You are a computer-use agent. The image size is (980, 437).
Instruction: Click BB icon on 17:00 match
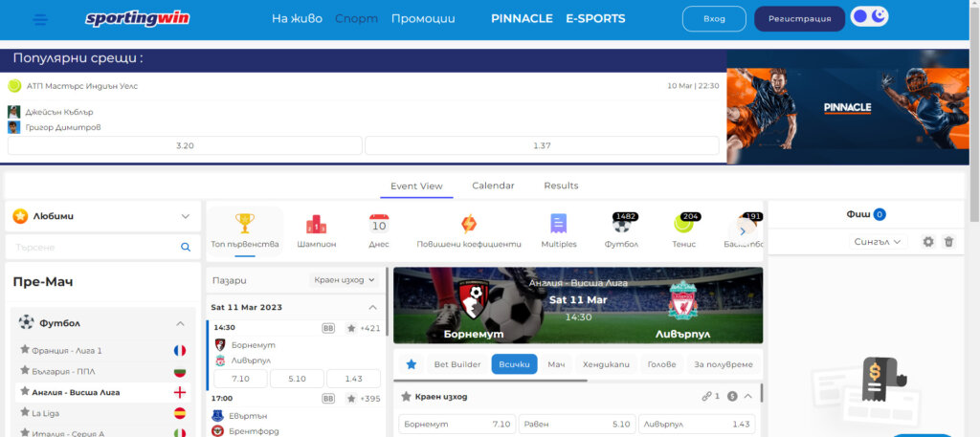point(328,399)
